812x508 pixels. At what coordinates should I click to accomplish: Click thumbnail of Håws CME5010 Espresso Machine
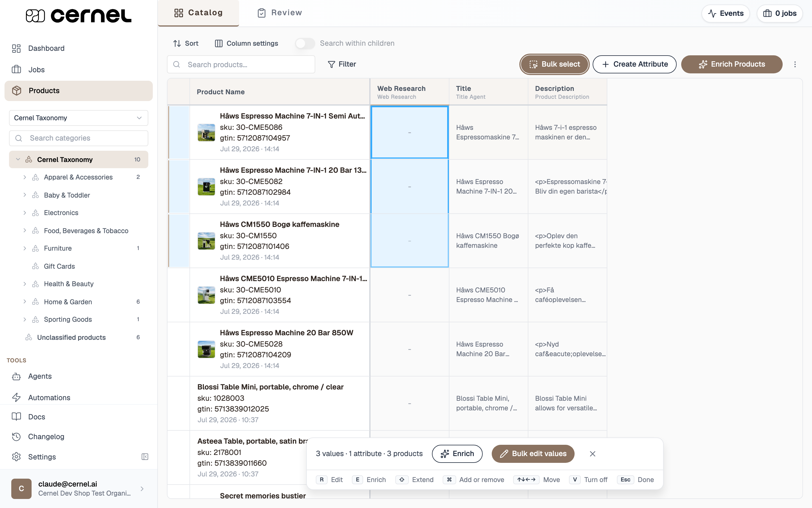coord(206,295)
